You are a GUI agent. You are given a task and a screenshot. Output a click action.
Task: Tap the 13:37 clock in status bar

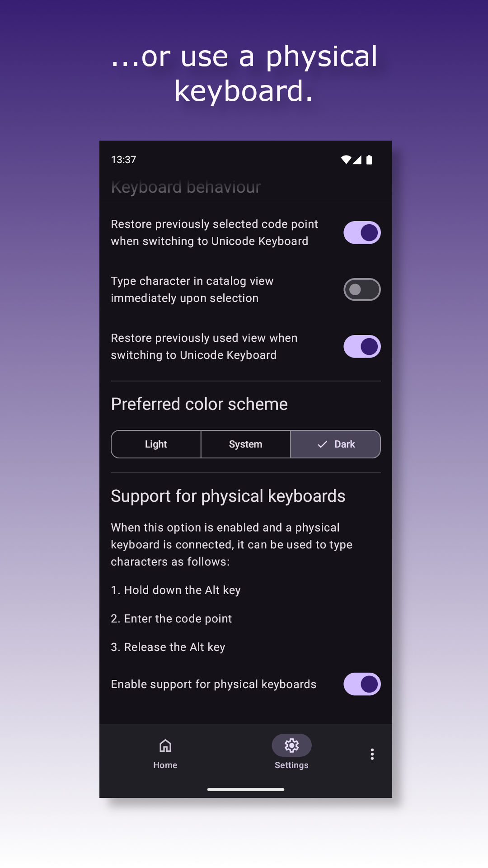pos(123,160)
